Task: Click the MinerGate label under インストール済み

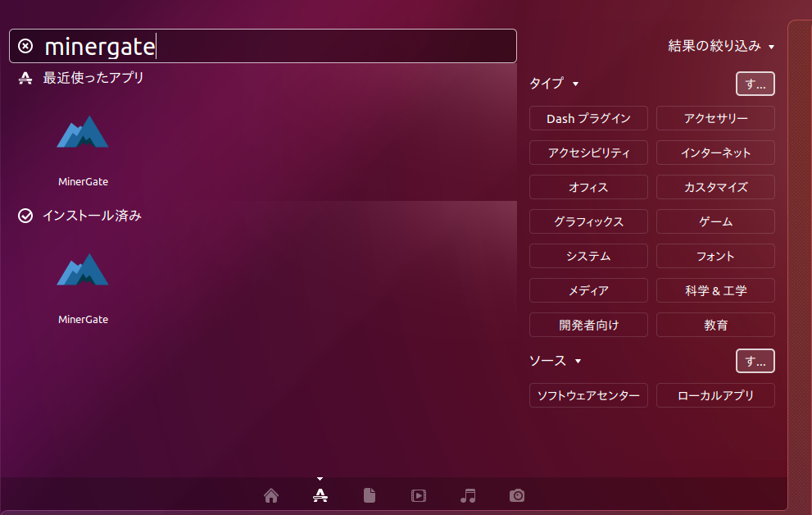Action: 83,320
